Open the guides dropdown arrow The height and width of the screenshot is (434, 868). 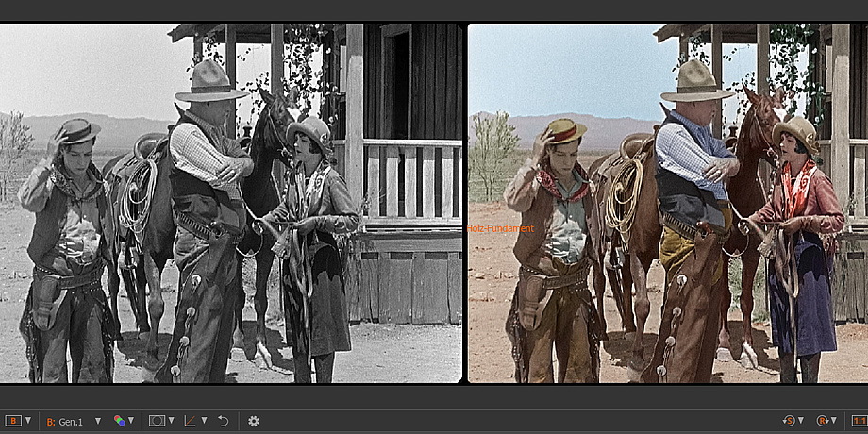point(204,421)
